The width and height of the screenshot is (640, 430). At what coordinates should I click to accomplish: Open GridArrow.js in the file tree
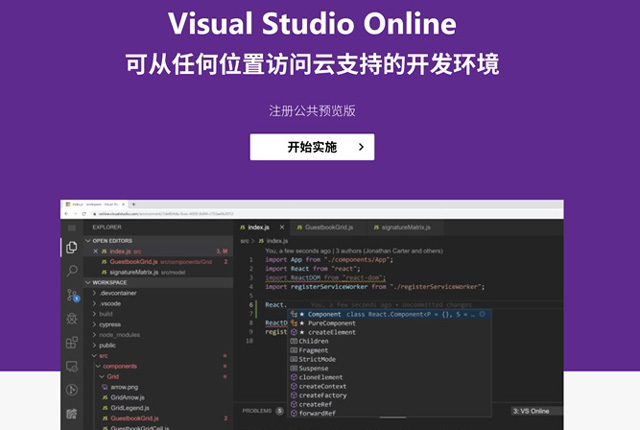tap(158, 397)
